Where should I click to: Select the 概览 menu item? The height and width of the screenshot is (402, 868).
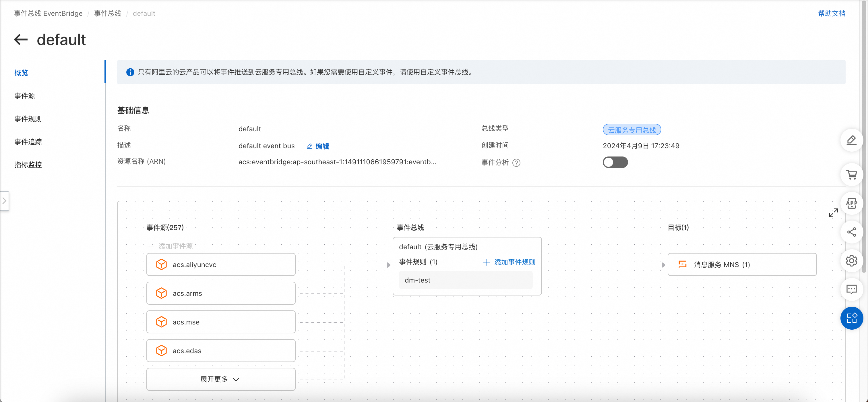tap(21, 73)
